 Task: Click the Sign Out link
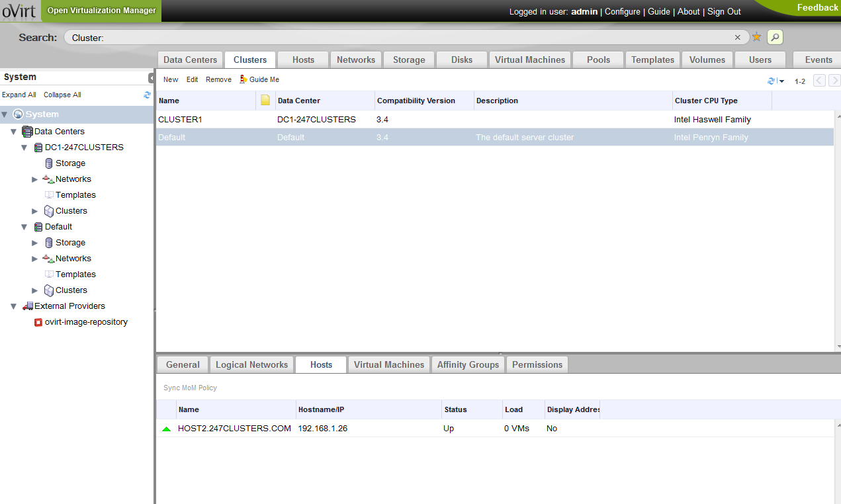tap(724, 11)
